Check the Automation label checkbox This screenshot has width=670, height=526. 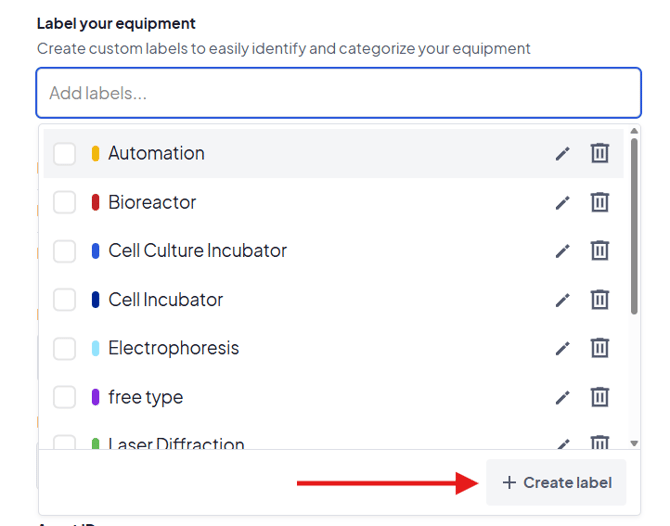click(x=65, y=154)
